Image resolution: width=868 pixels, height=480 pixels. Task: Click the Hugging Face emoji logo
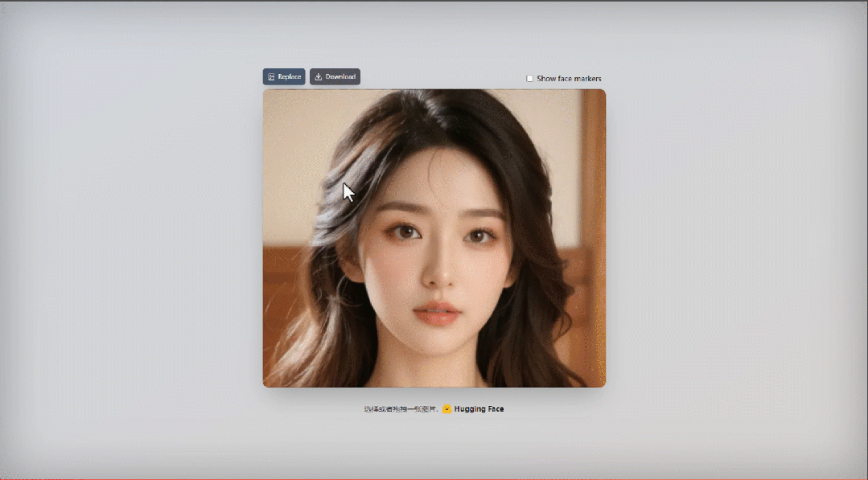[x=446, y=409]
